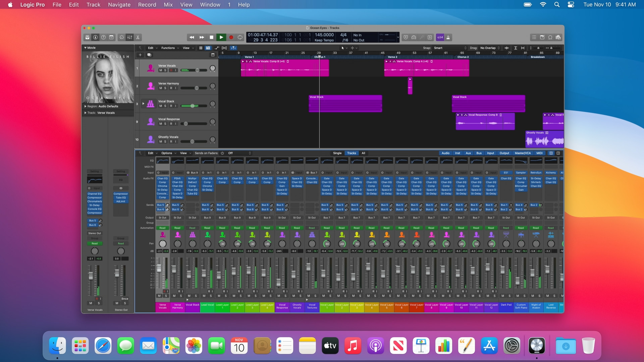This screenshot has width=644, height=362.
Task: Mute the Verse Vocals track
Action: [160, 70]
